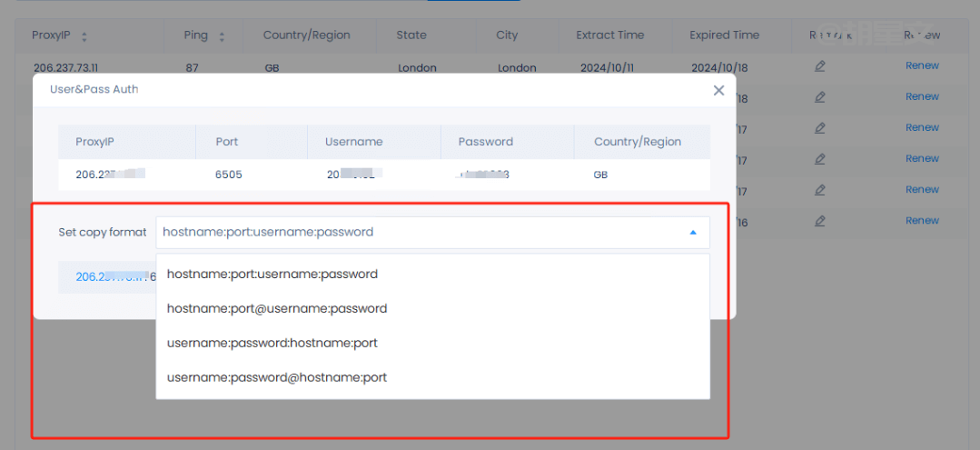The width and height of the screenshot is (980, 450).
Task: Select the hostname:port@username:password format option
Action: (x=277, y=308)
